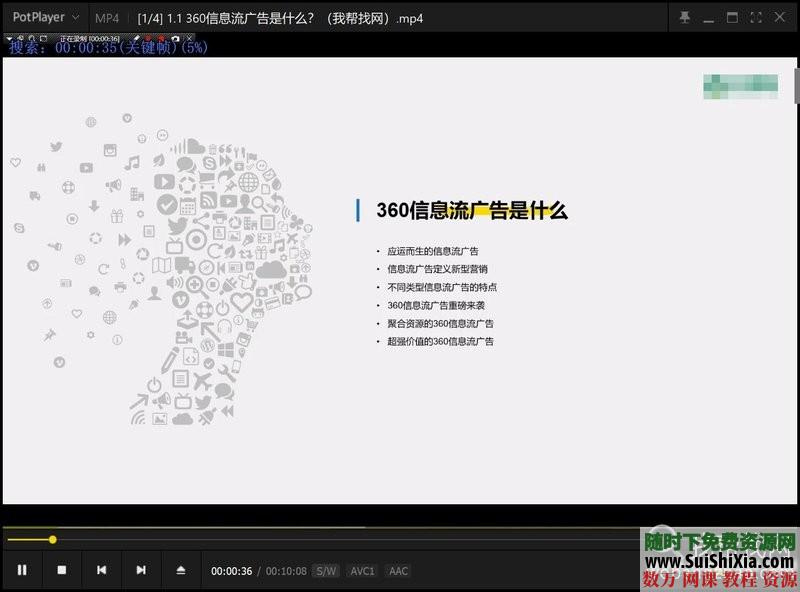Pause the video playback
The width and height of the screenshot is (800, 592).
click(22, 570)
